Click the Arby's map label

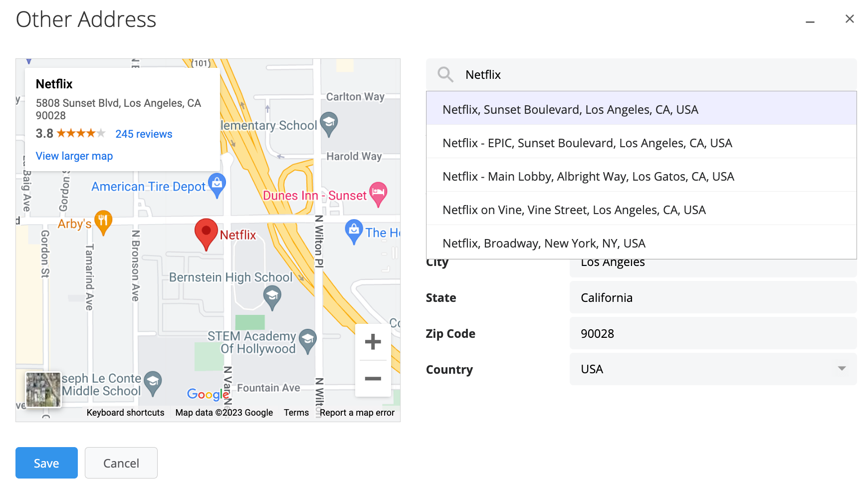[74, 224]
